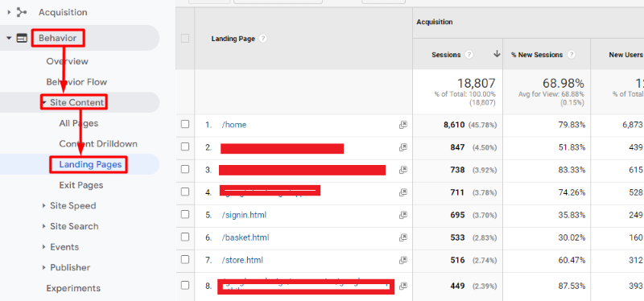Viewport: 644px width, 301px height.
Task: Open the Experiments menu item
Action: (x=73, y=288)
